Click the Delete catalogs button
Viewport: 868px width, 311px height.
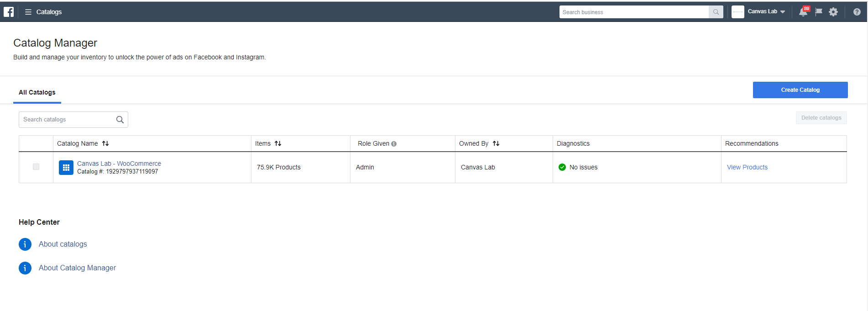pyautogui.click(x=821, y=118)
